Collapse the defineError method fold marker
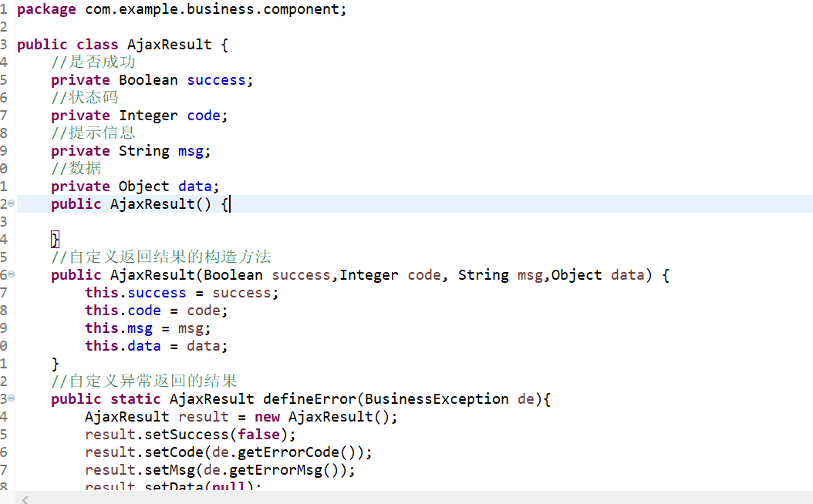 coord(11,398)
